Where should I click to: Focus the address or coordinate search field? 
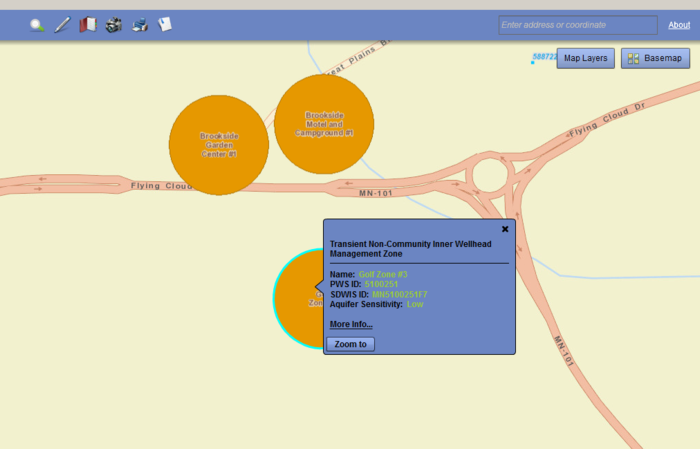[578, 25]
